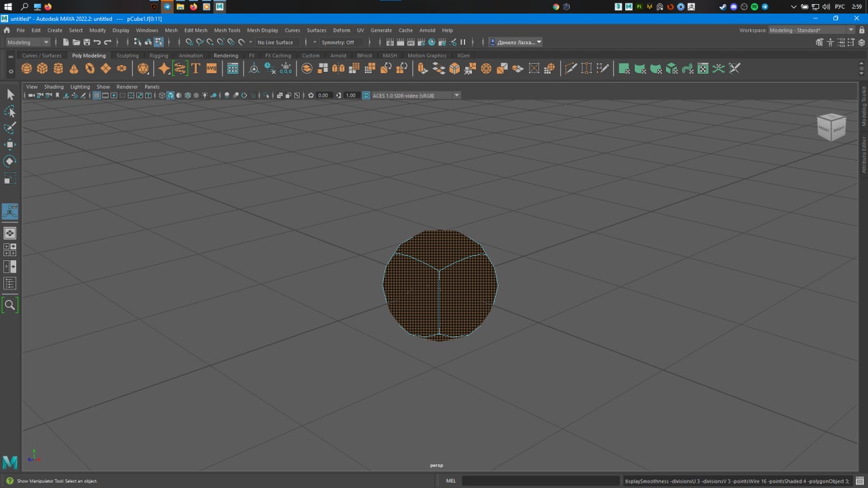Select the Paint Selection tool in toolbox

(10, 128)
